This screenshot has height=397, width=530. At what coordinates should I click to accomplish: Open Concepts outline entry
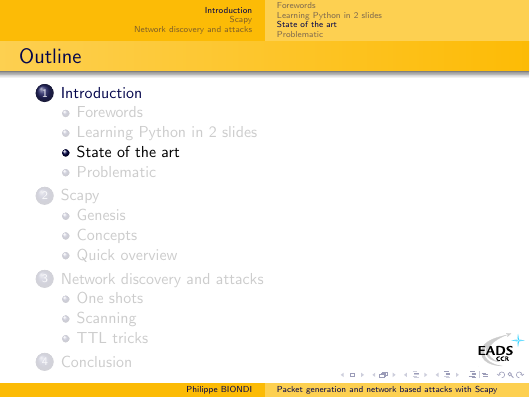tap(107, 235)
